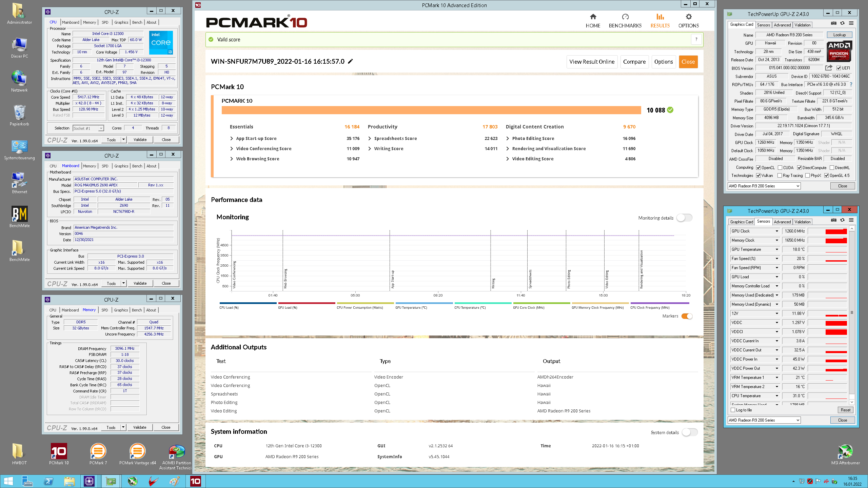Expand the App Start-up Score row
This screenshot has width=868, height=488.
pyautogui.click(x=232, y=139)
